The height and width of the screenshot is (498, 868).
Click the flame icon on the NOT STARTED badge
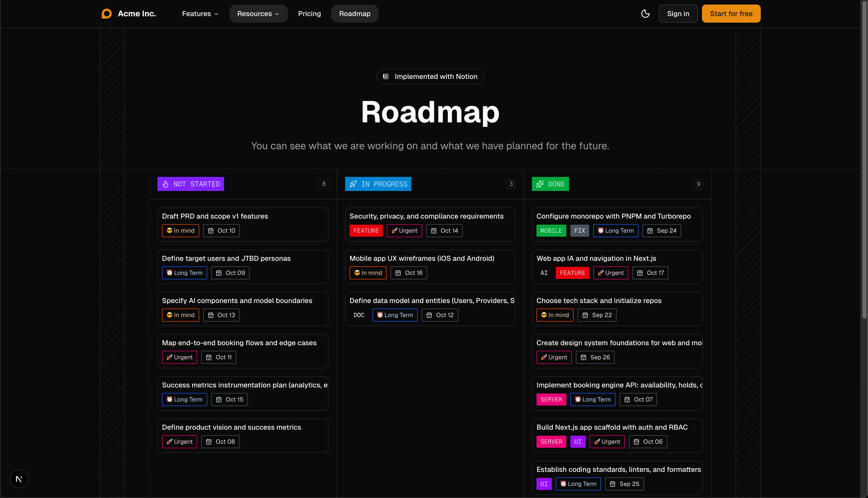166,184
